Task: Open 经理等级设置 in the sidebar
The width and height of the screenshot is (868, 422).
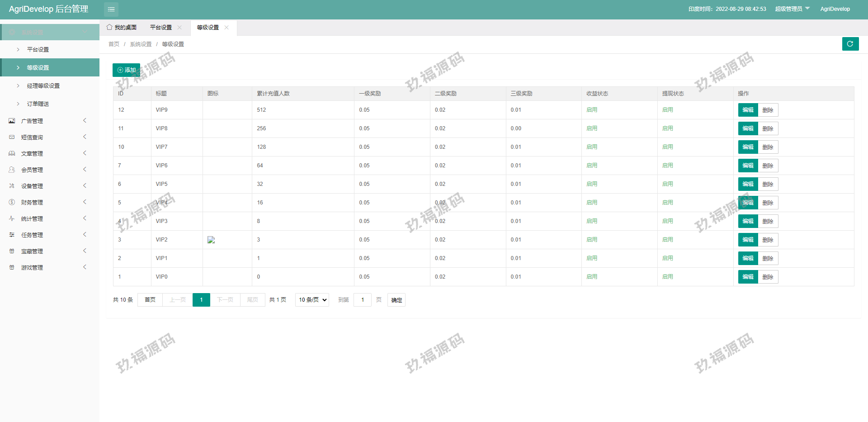Action: [x=43, y=85]
